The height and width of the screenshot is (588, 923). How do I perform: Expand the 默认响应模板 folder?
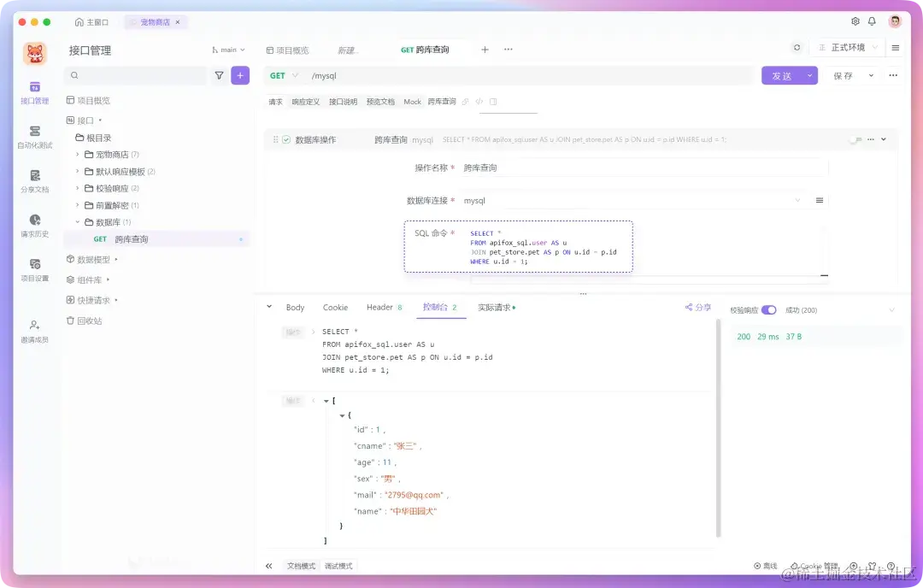coord(77,171)
